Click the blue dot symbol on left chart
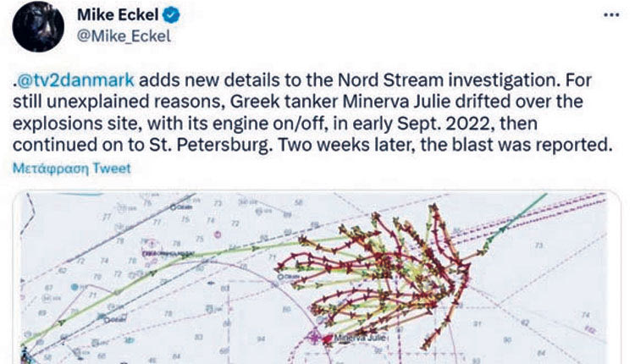This screenshot has height=364, width=635. [x=75, y=287]
